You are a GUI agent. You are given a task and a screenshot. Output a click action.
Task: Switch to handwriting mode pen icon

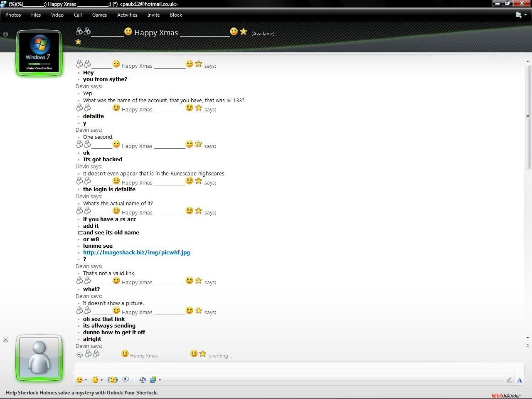(x=509, y=379)
